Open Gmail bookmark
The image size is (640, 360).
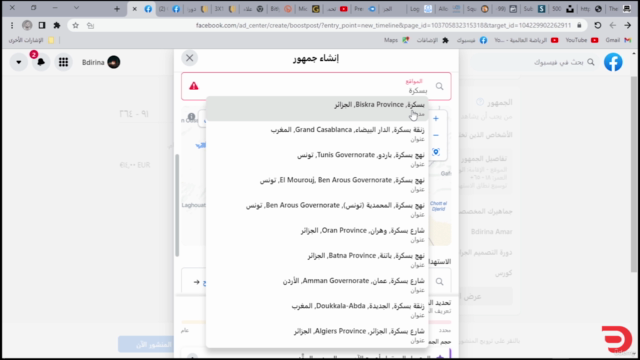click(618, 40)
